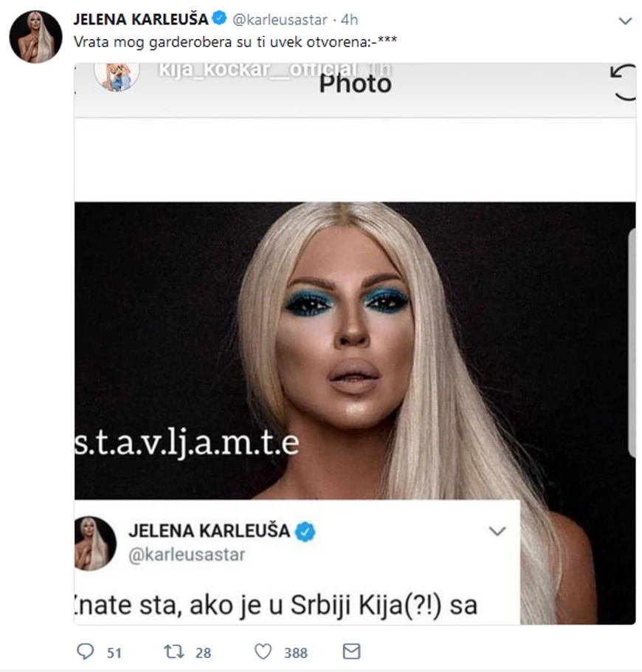Click the gray scrollbar handle in the screenshot
The image size is (642, 672).
pyautogui.click(x=631, y=343)
